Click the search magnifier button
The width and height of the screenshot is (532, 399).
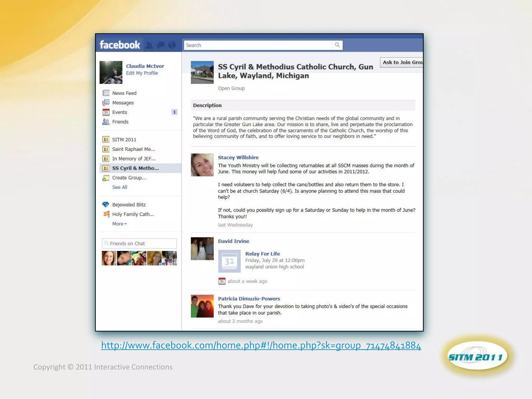(337, 45)
